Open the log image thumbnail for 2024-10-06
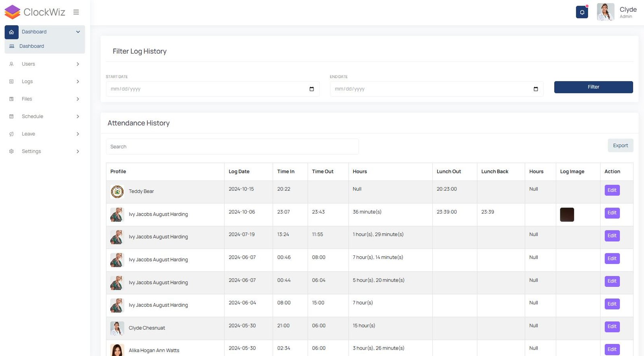 (x=567, y=214)
